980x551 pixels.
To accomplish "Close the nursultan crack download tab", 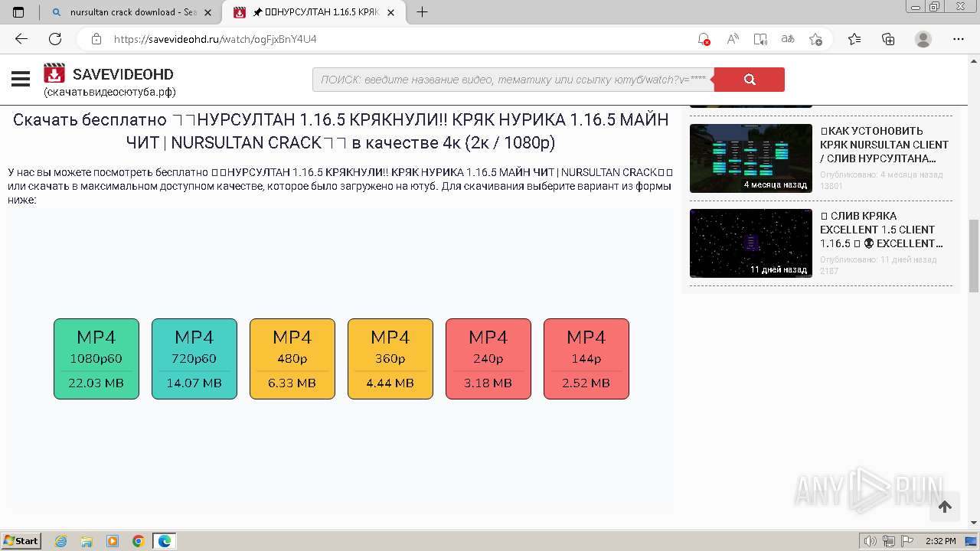I will tap(207, 12).
